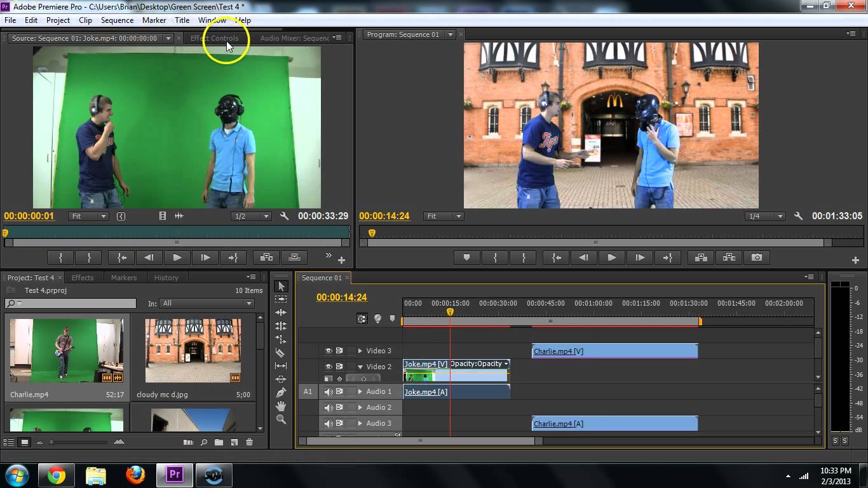Open the Program monitor 1/4 zoom dropdown
This screenshot has height=488, width=868.
pos(765,216)
